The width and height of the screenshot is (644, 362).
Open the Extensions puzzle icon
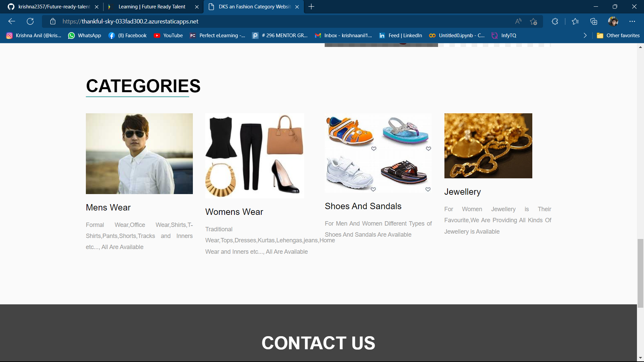click(555, 21)
